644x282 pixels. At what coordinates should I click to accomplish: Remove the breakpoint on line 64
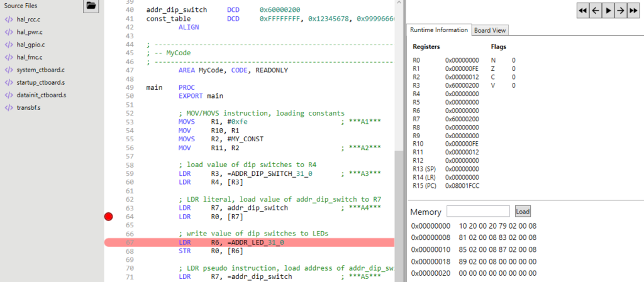tap(108, 217)
